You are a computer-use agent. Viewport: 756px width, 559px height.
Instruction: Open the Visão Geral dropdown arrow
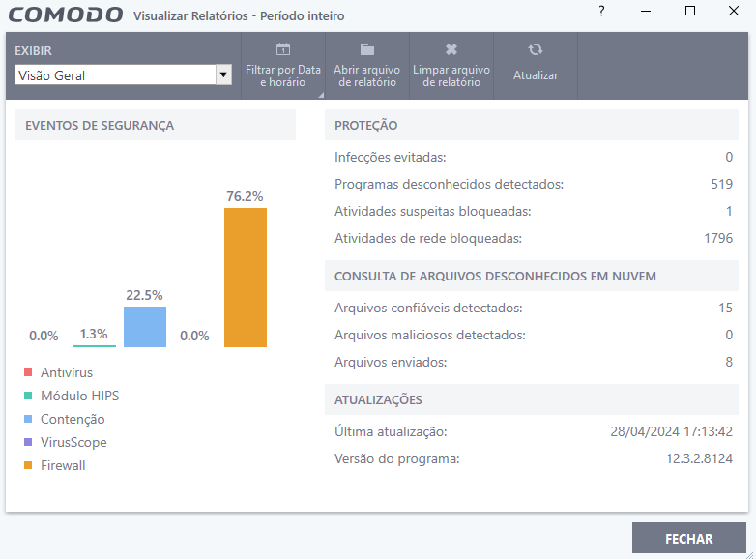224,74
